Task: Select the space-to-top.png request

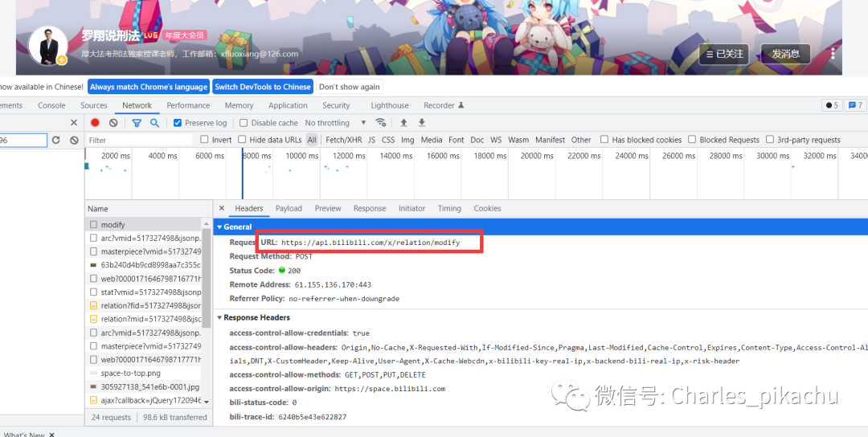Action: point(145,374)
